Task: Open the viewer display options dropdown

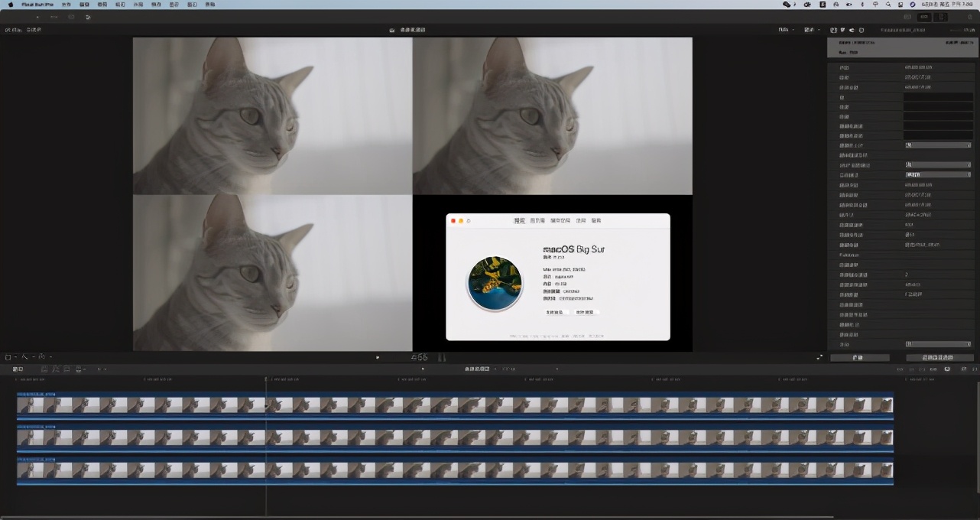Action: [810, 30]
